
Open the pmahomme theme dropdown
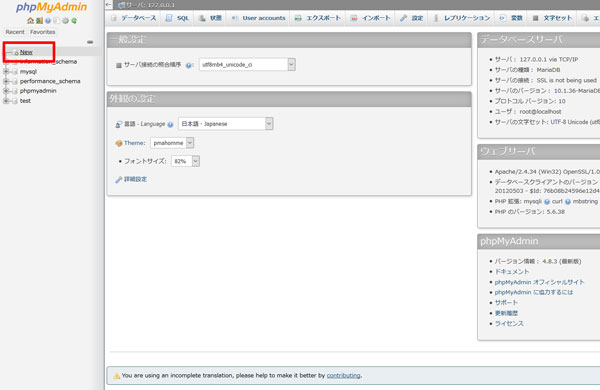point(172,143)
